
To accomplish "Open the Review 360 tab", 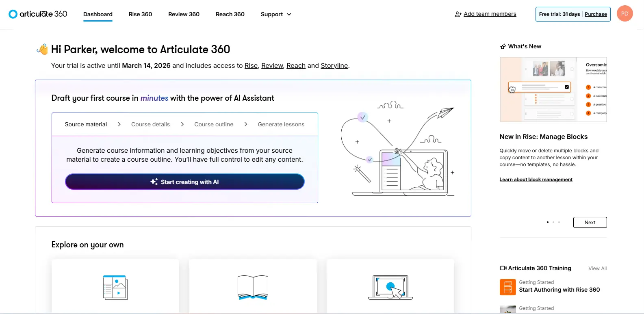I will tap(184, 14).
